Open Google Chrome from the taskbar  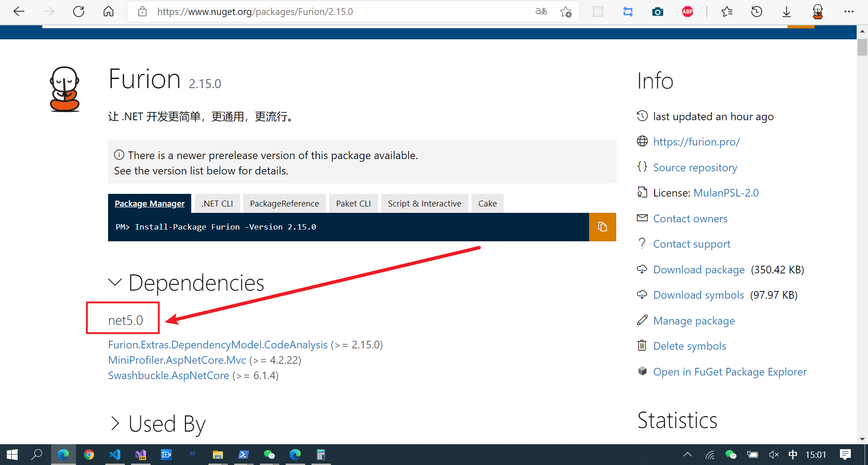pyautogui.click(x=89, y=455)
